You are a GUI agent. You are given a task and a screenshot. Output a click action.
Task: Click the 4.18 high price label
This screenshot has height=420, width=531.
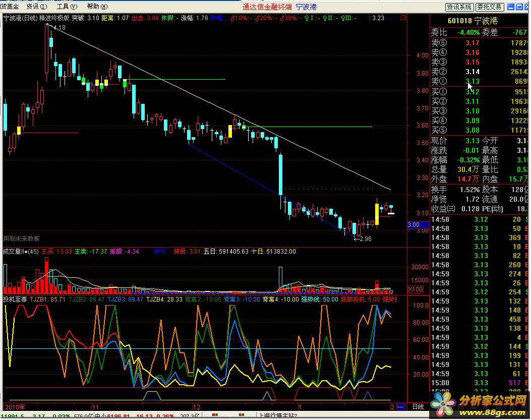(60, 28)
